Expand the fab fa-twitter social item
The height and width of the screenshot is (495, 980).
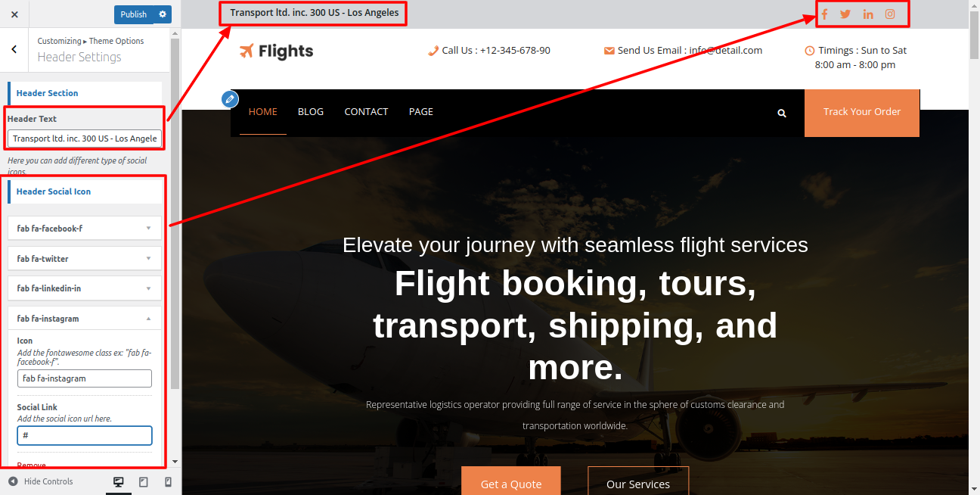pyautogui.click(x=85, y=259)
